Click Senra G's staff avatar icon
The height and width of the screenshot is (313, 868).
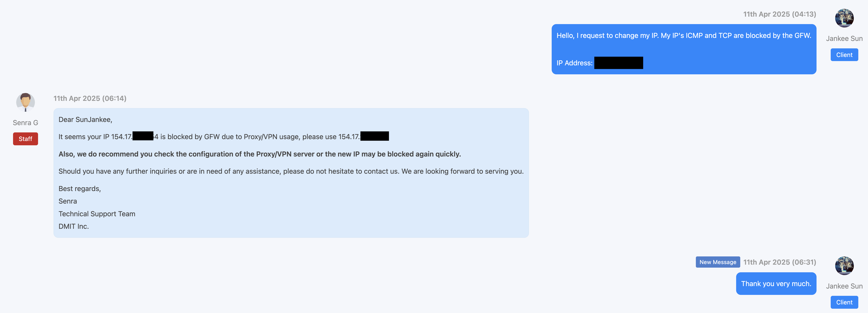tap(25, 102)
